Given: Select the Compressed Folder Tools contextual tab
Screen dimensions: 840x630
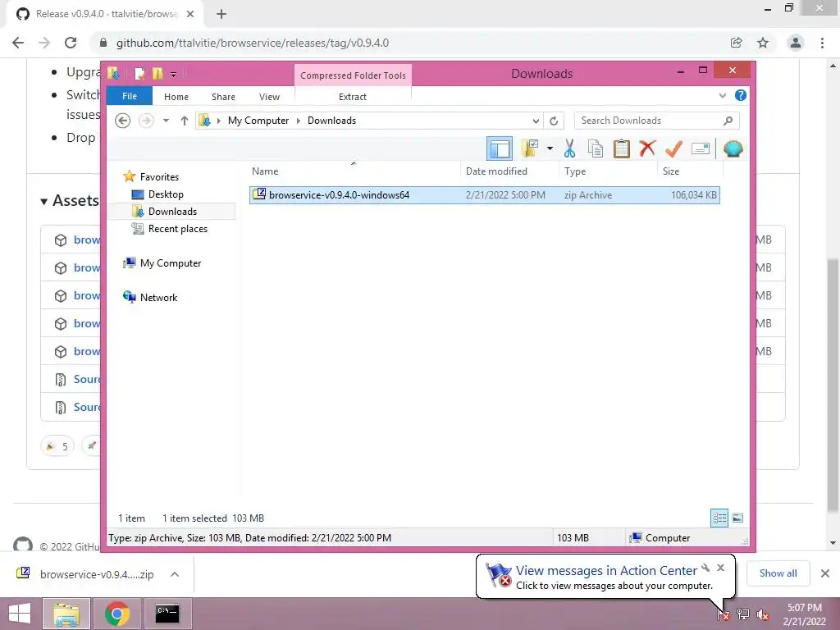Looking at the screenshot, I should point(353,75).
